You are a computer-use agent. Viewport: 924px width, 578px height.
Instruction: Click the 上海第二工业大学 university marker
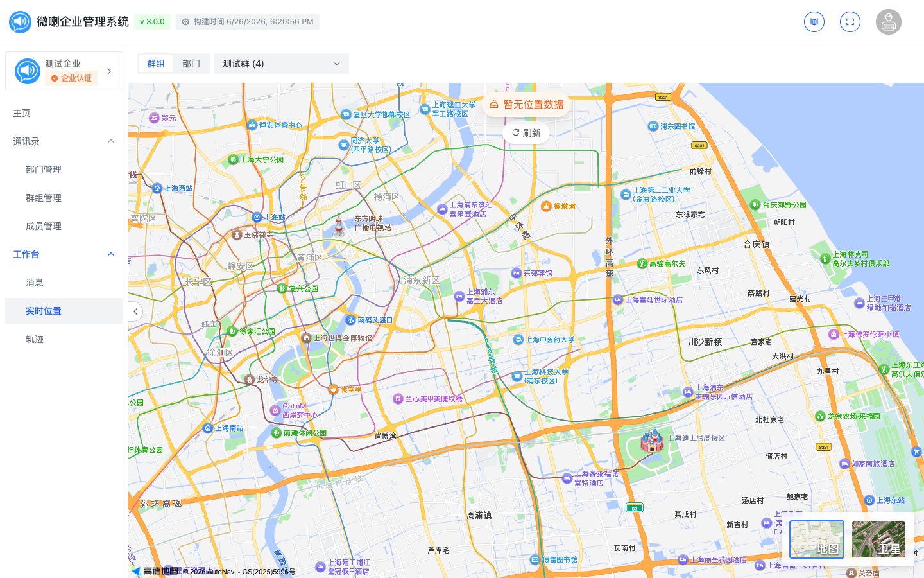pyautogui.click(x=626, y=194)
